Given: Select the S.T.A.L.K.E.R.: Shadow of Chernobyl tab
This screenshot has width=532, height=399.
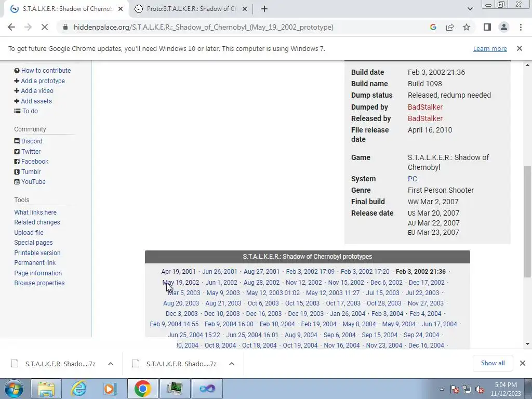Looking at the screenshot, I should (x=66, y=9).
